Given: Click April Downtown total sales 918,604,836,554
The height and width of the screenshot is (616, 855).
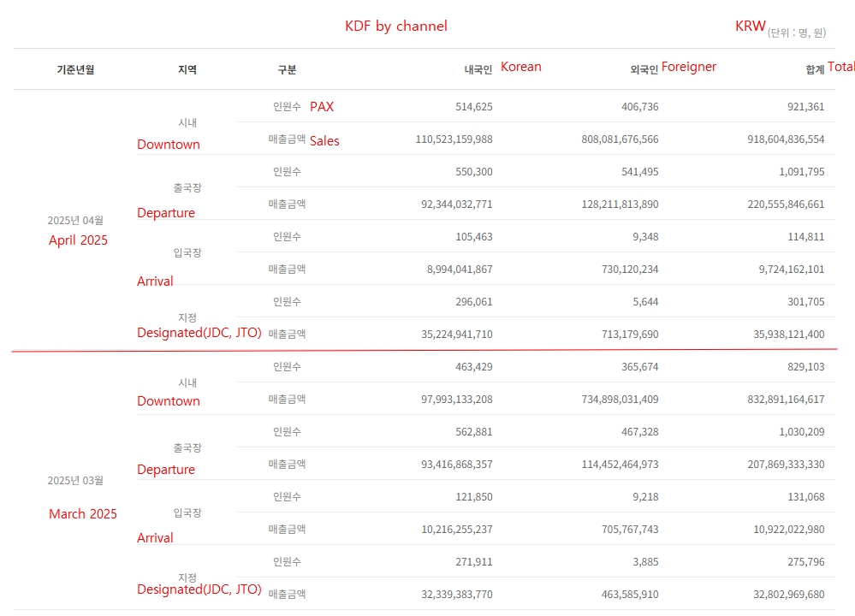Looking at the screenshot, I should [786, 139].
